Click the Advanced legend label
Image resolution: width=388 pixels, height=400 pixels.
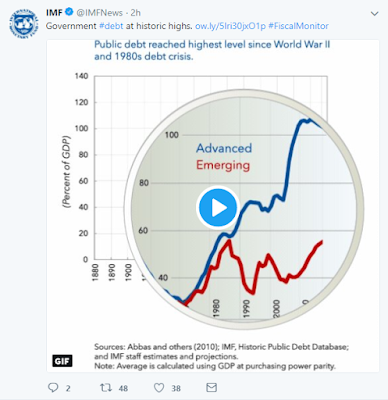point(224,148)
